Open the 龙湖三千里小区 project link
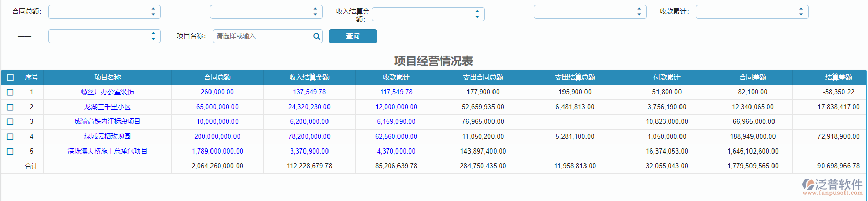The image size is (868, 201). [x=107, y=107]
